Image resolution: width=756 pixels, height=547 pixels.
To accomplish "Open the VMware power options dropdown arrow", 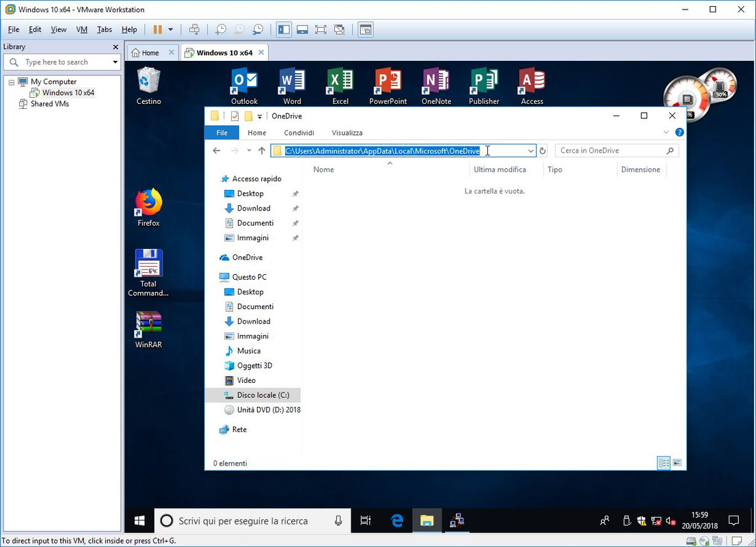I will 170,29.
